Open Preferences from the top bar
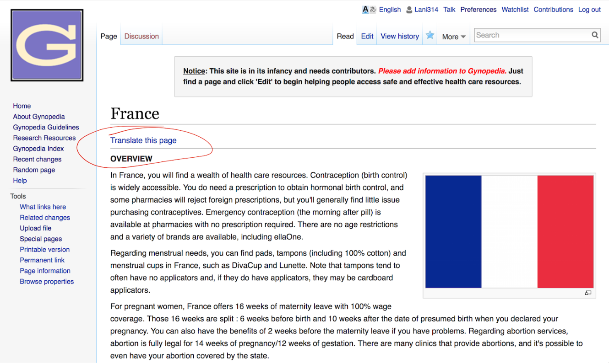Image resolution: width=609 pixels, height=364 pixels. pyautogui.click(x=478, y=10)
